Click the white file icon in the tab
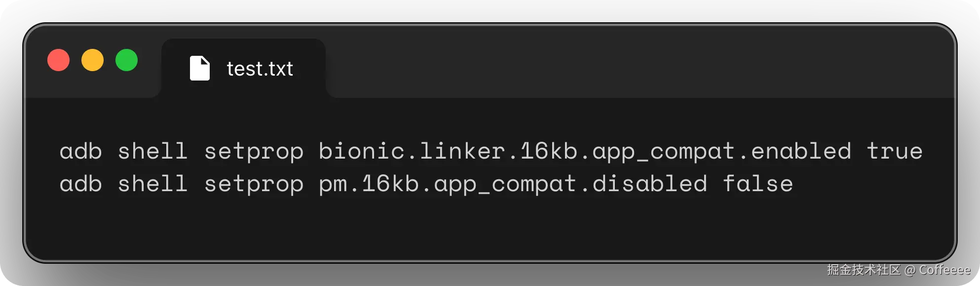The width and height of the screenshot is (980, 286). [200, 68]
